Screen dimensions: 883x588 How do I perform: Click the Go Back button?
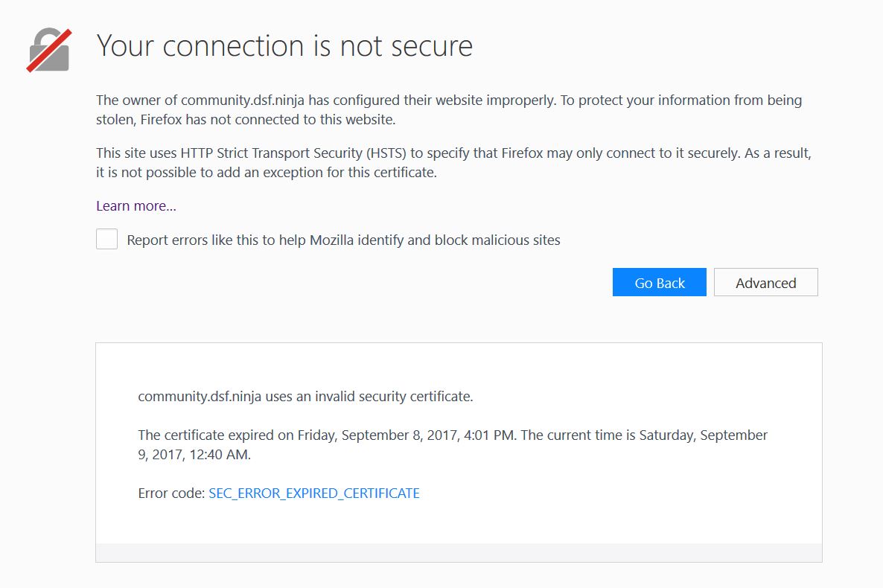(x=659, y=282)
